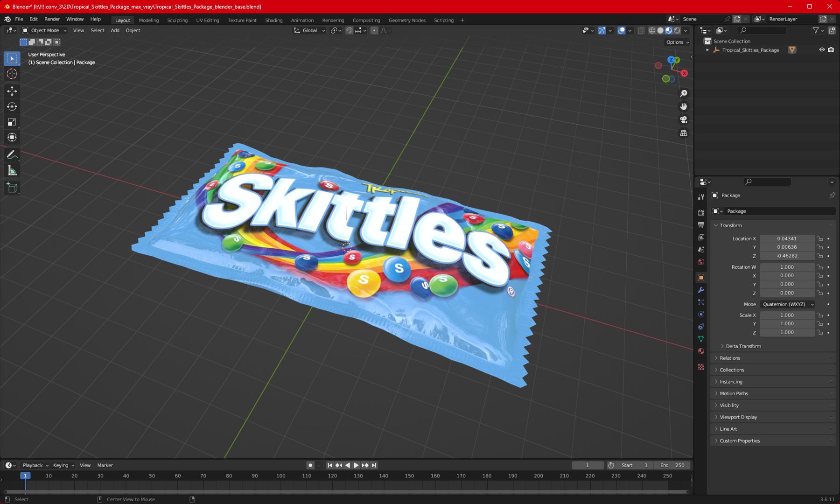Open the File menu
The width and height of the screenshot is (840, 504).
pyautogui.click(x=19, y=19)
